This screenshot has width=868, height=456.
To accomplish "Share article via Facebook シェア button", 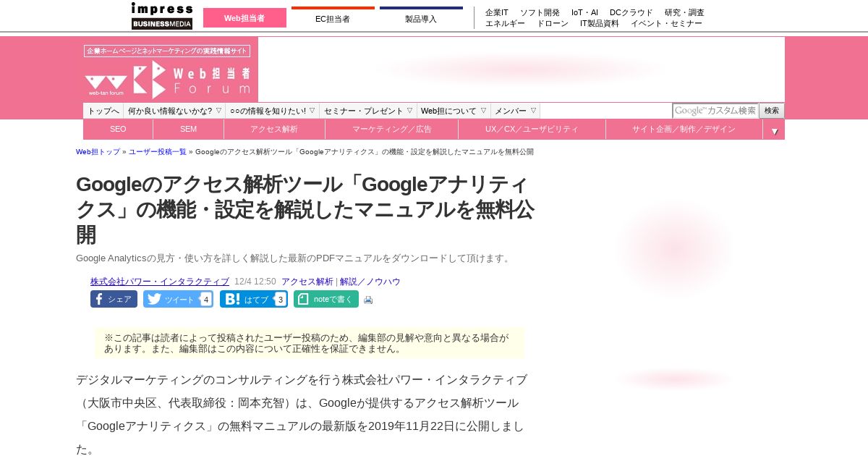I will (114, 299).
